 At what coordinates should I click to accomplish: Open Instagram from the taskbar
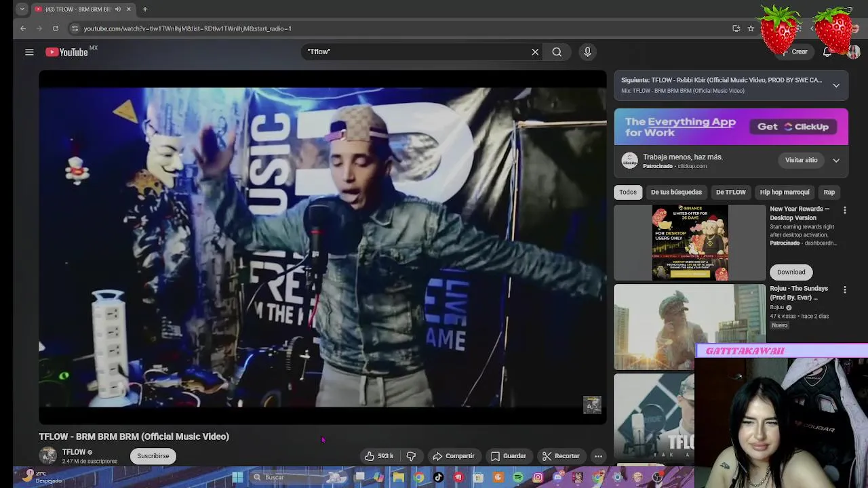tap(538, 478)
